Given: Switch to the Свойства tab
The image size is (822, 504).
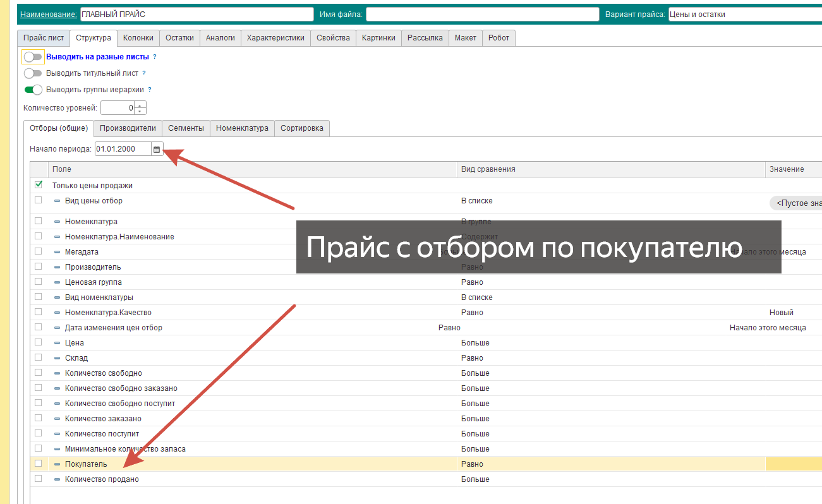Looking at the screenshot, I should tap(334, 38).
